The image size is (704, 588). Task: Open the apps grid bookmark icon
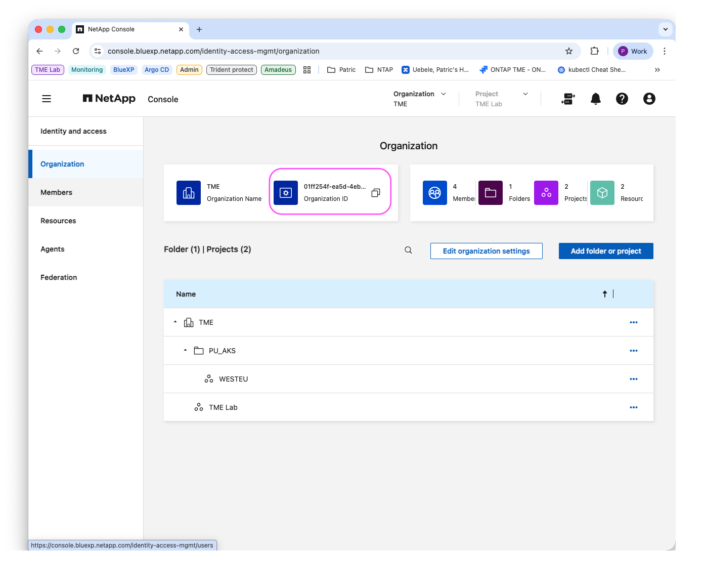(307, 70)
